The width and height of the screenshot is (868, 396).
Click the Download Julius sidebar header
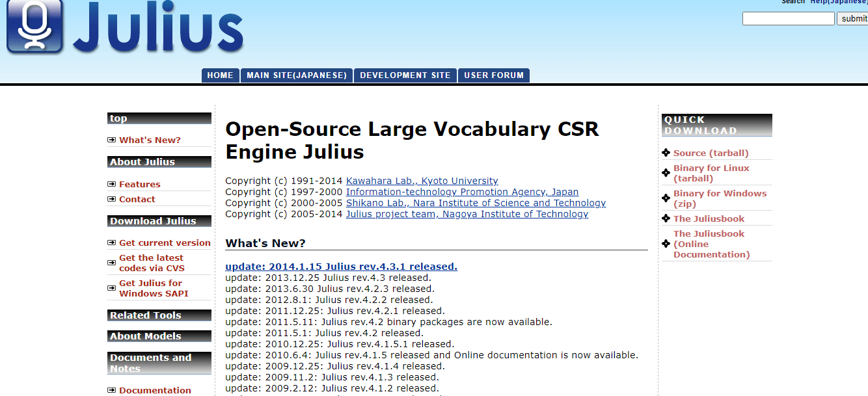pyautogui.click(x=159, y=221)
